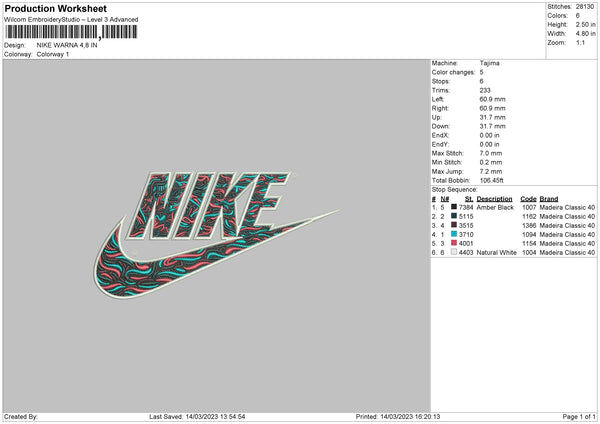Click the 'Color changes:' label
This screenshot has width=600, height=424.
pos(453,72)
